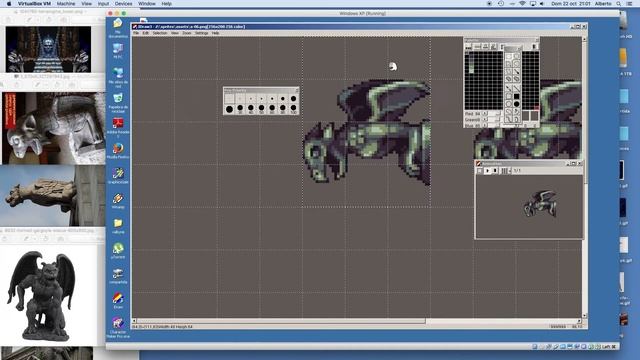
Task: Launch Winamp from the XP desktop
Action: (x=118, y=201)
